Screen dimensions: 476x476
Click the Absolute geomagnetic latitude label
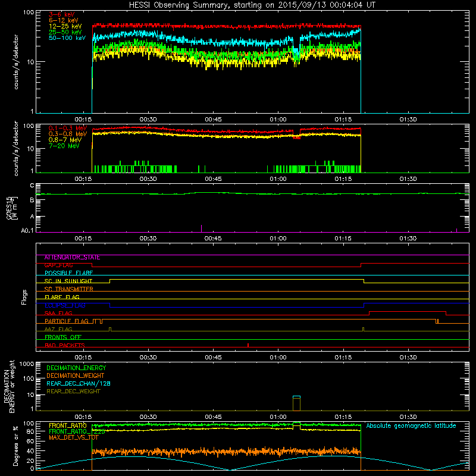411,426
